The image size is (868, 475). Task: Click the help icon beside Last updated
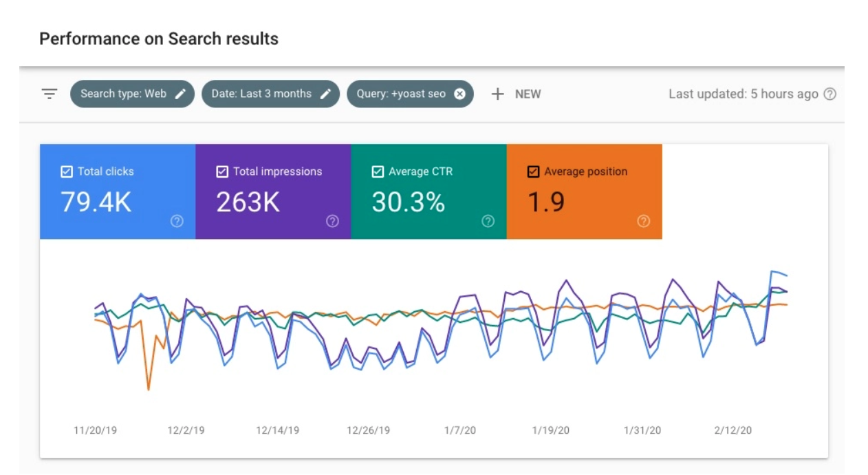click(x=831, y=94)
